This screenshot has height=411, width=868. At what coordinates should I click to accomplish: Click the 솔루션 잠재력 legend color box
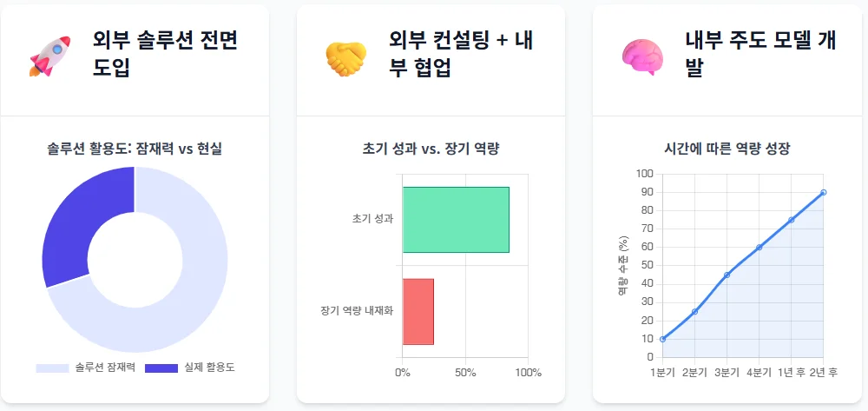point(52,368)
